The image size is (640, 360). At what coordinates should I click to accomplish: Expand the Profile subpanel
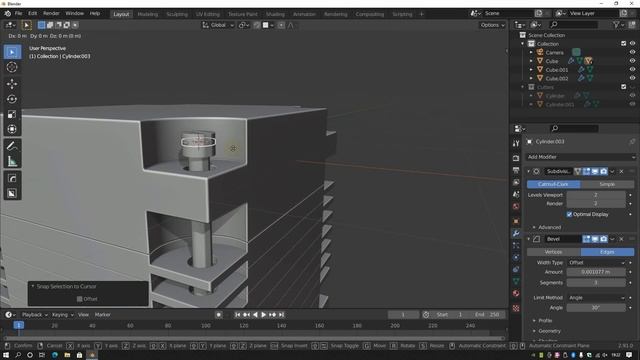point(543,321)
